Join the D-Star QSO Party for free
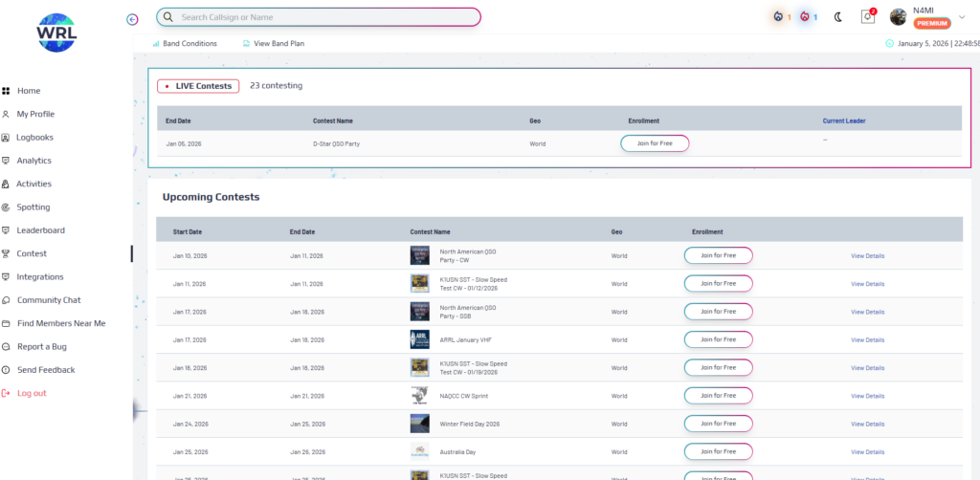 [x=655, y=143]
